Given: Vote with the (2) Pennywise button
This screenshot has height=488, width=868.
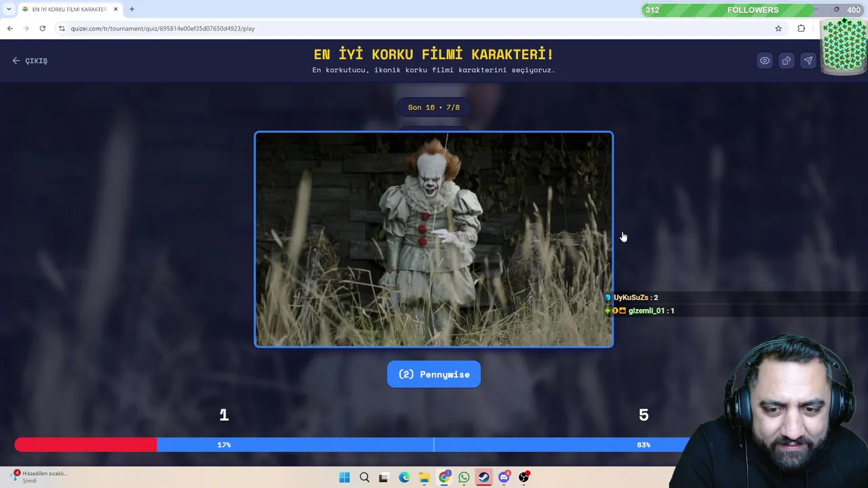Looking at the screenshot, I should (434, 374).
